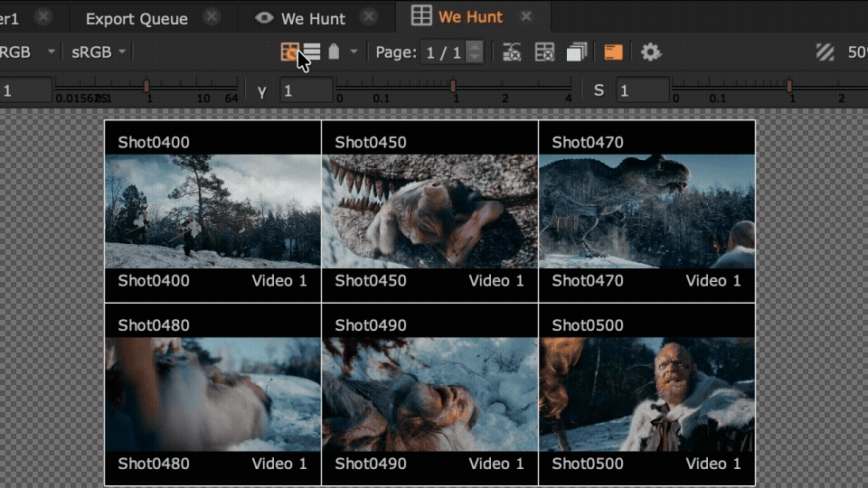Open the sRGB colorspace dropdown

click(x=99, y=52)
